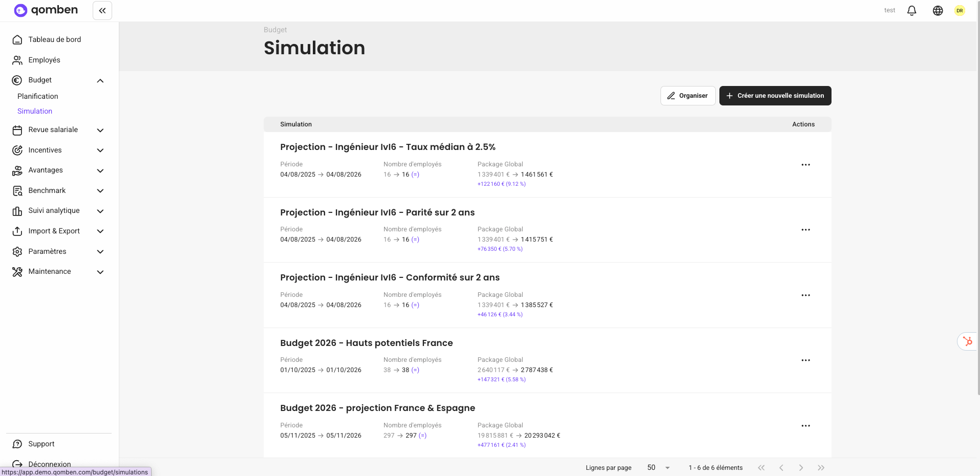Open actions menu for Hauts potentiels France

point(805,360)
